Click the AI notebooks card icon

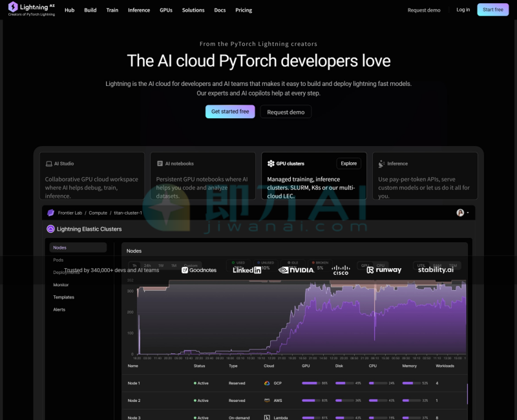[x=159, y=164]
